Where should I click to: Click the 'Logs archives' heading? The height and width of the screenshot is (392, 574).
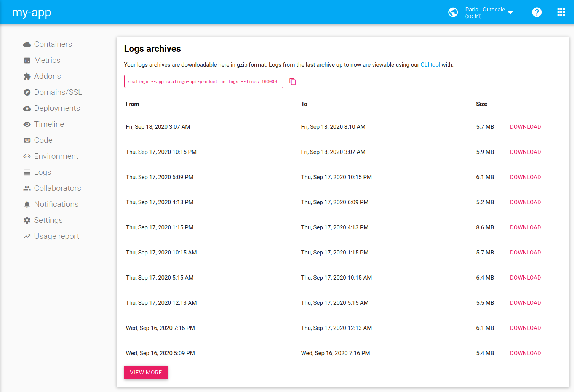coord(152,49)
